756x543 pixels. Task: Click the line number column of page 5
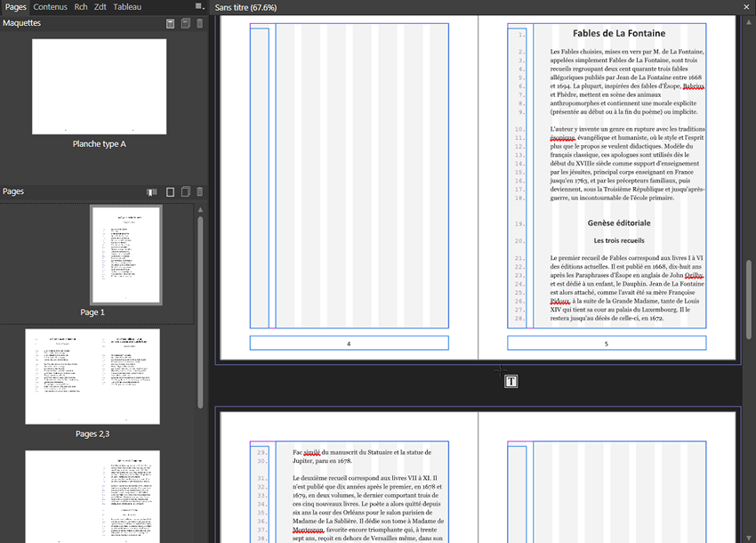(517, 178)
